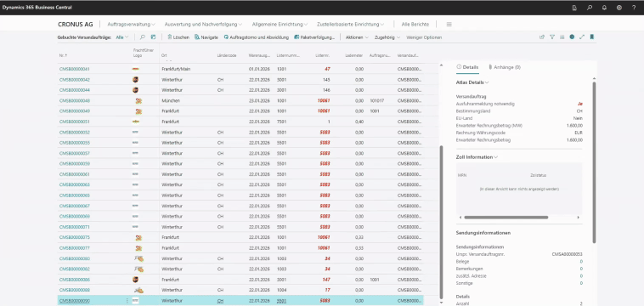Expand Zustellerbasierte Einrichtung menu
The width and height of the screenshot is (644, 306).
pos(351,25)
